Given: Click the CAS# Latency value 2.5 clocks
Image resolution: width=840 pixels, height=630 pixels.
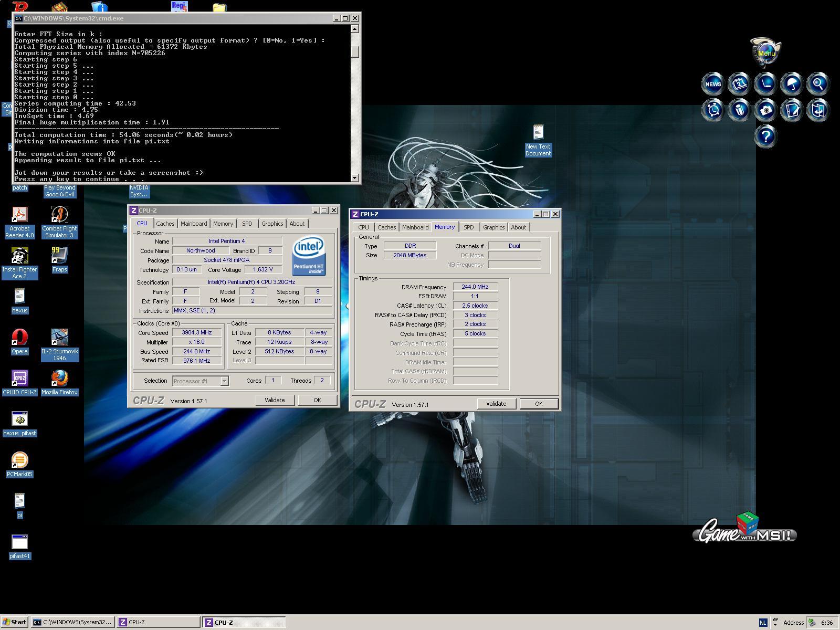Looking at the screenshot, I should click(x=475, y=306).
